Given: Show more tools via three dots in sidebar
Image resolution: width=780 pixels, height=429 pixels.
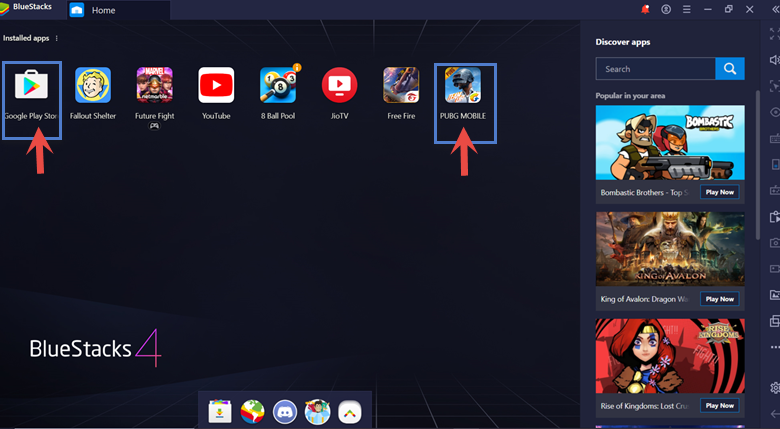Looking at the screenshot, I should pos(775,347).
